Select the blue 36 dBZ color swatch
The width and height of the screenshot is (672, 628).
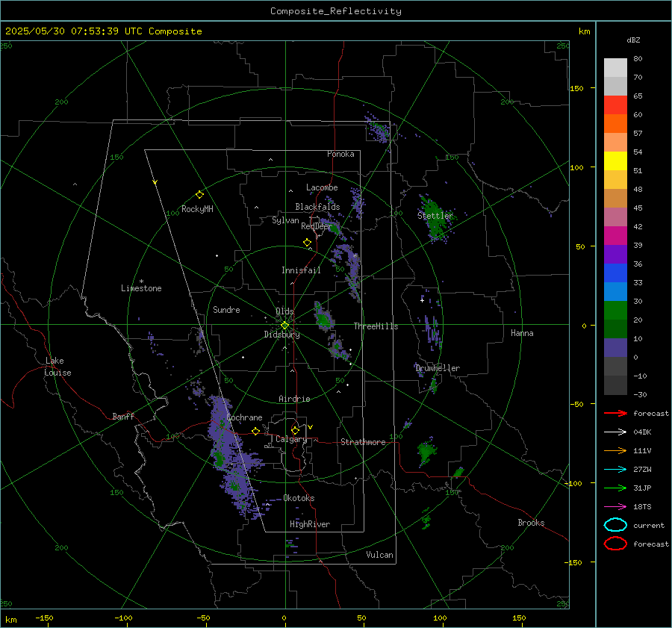pos(615,273)
